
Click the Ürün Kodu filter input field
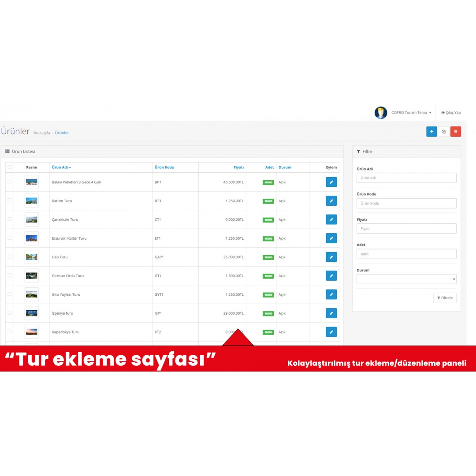pyautogui.click(x=406, y=203)
